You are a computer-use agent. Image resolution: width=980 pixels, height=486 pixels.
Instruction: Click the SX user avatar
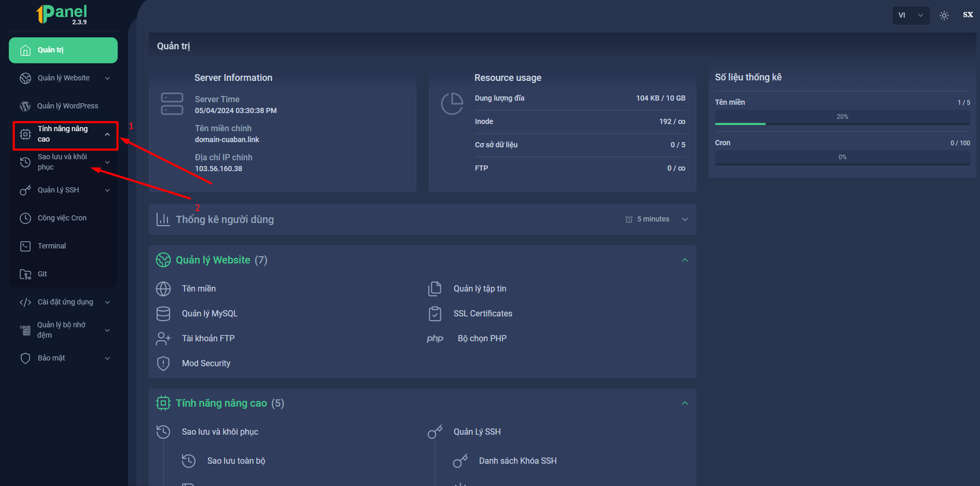tap(968, 15)
